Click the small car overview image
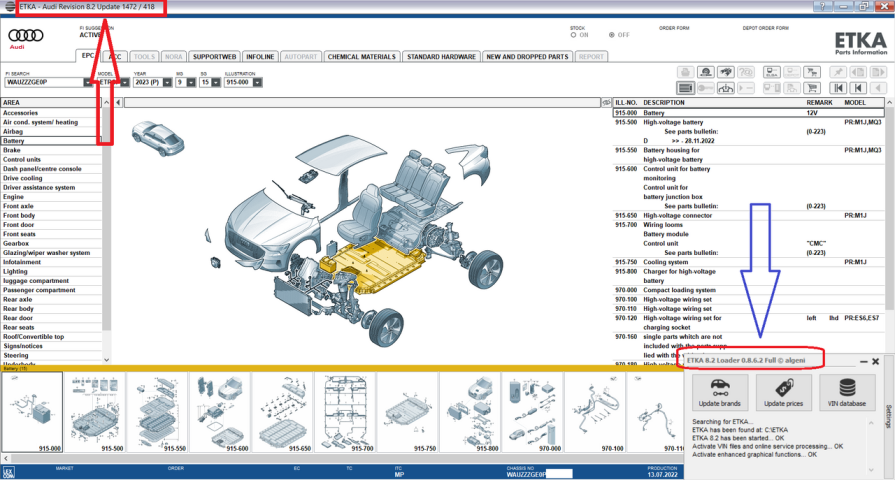The width and height of the screenshot is (895, 480). (x=158, y=138)
